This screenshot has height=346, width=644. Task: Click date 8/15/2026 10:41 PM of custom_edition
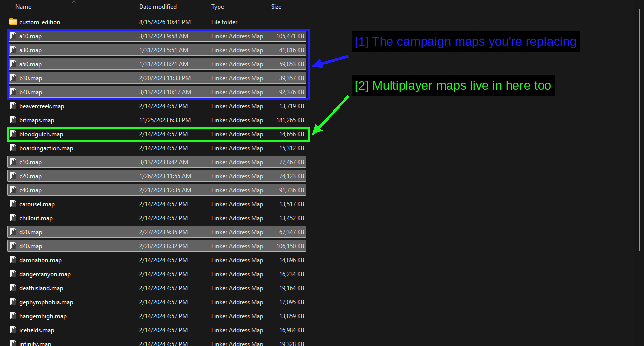pyautogui.click(x=165, y=22)
